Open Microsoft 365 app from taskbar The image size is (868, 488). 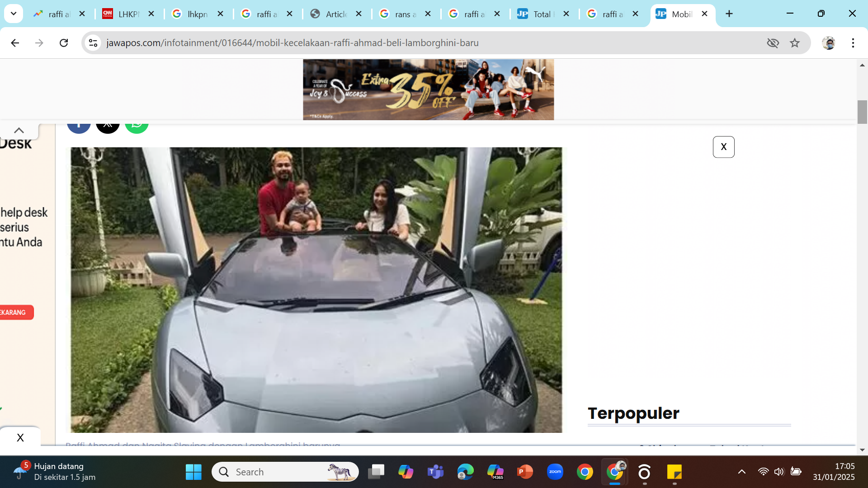coord(495,472)
